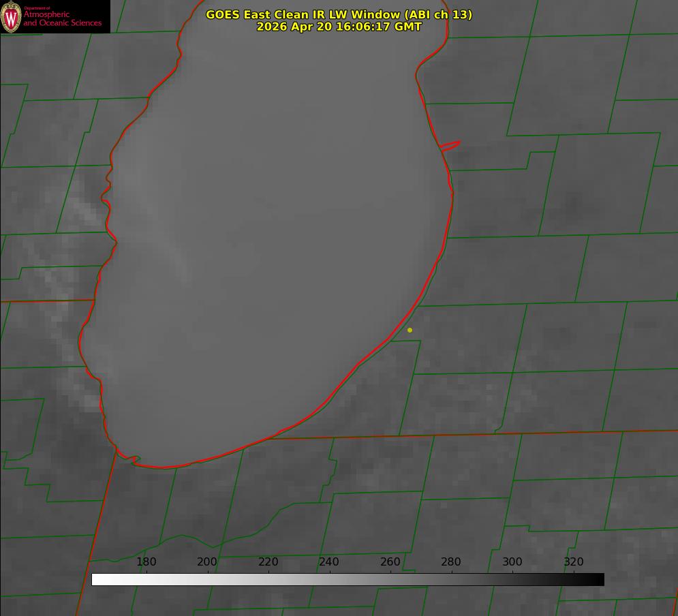This screenshot has width=678, height=616.
Task: Click the small 'Department of' text in the logo
Action: [37, 8]
